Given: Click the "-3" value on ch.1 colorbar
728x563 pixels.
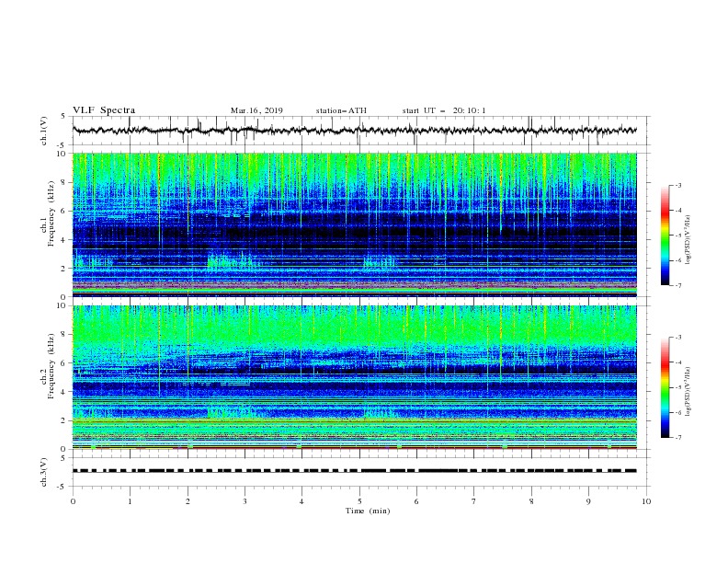Looking at the screenshot, I should pyautogui.click(x=677, y=185).
